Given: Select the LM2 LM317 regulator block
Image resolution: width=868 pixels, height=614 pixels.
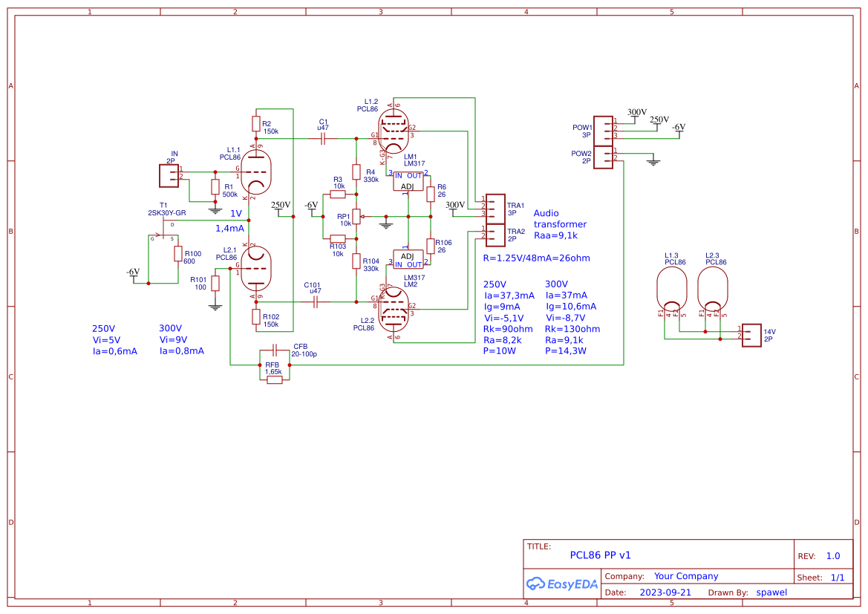Looking at the screenshot, I should coord(407,260).
